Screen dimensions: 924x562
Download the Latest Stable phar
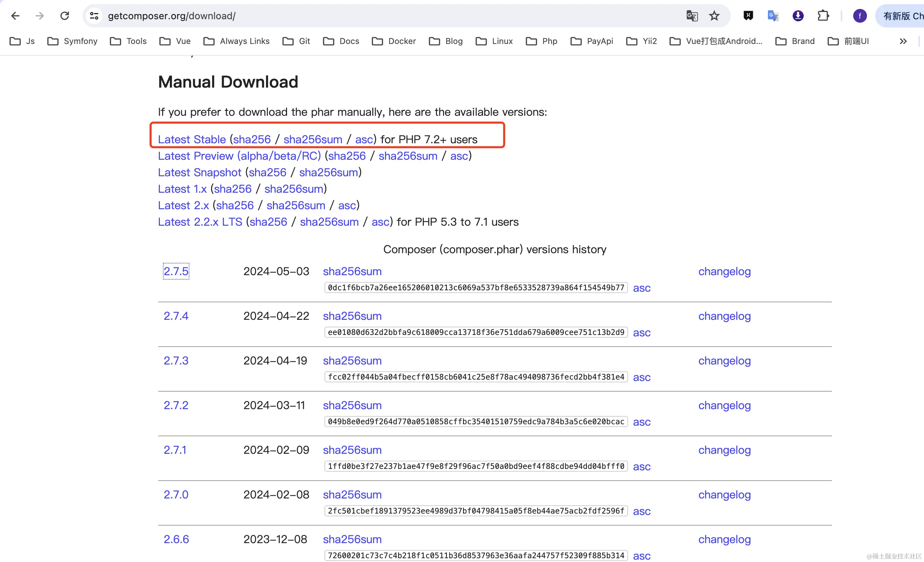point(191,139)
